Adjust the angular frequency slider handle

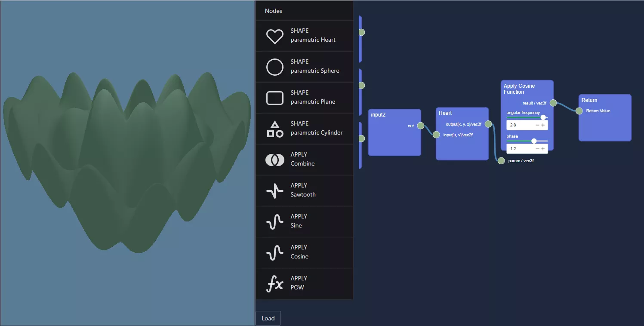click(x=543, y=117)
